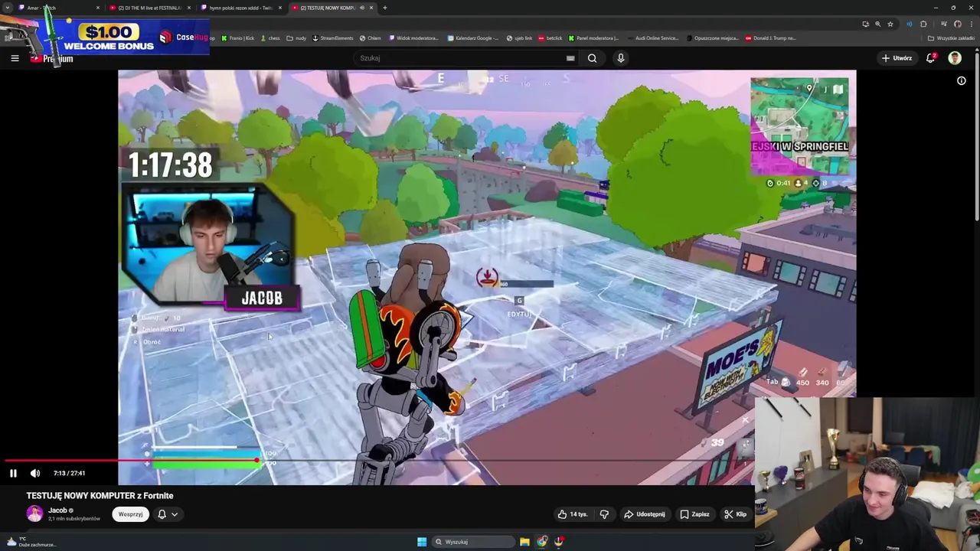Open the Jacob channel name link
Screen dimensions: 980x551
[x=57, y=510]
